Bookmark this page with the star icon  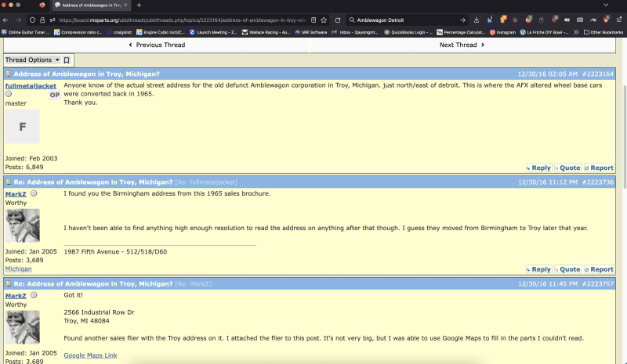[324, 20]
